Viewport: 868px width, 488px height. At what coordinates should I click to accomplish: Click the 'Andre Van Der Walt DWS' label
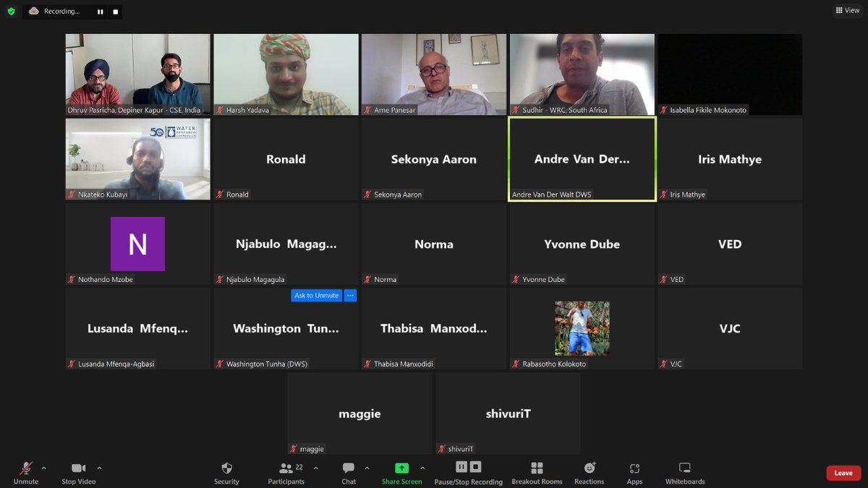(x=553, y=194)
